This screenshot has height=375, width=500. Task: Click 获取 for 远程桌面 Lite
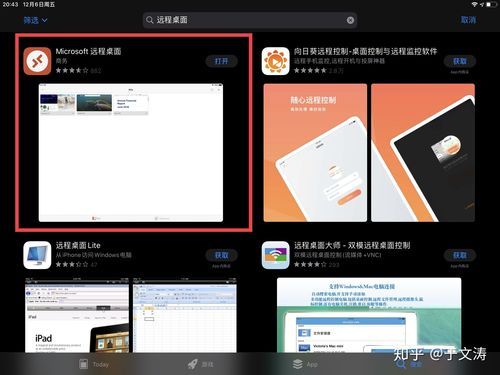click(221, 255)
